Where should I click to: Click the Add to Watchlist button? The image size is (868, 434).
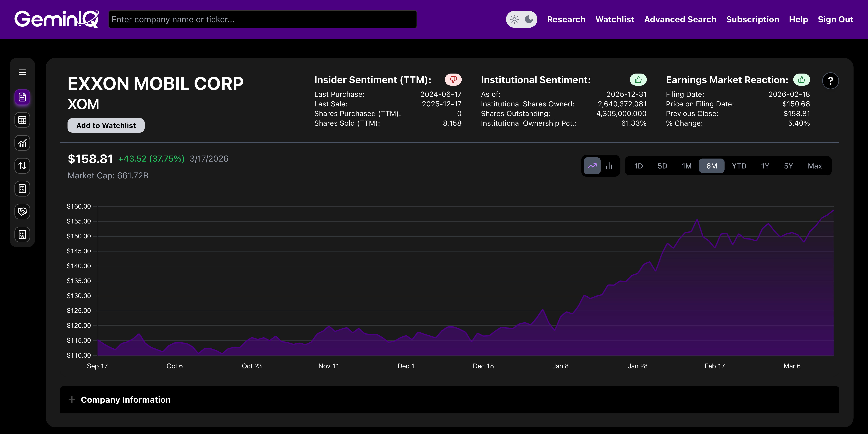pyautogui.click(x=106, y=125)
